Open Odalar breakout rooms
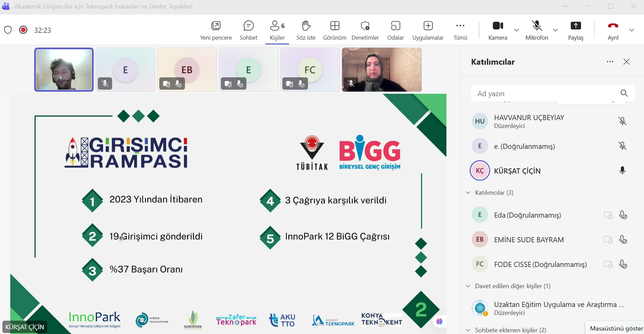The width and height of the screenshot is (644, 334). click(x=395, y=30)
